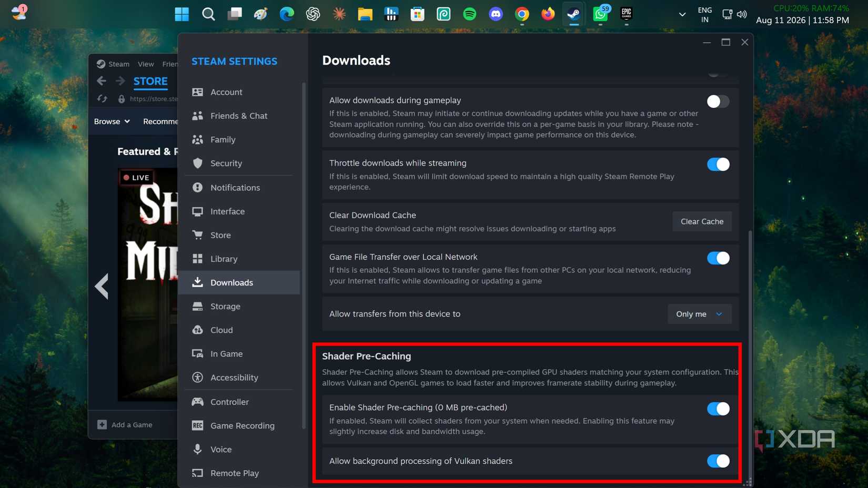Open the View menu in Steam window
The image size is (868, 488).
click(146, 64)
